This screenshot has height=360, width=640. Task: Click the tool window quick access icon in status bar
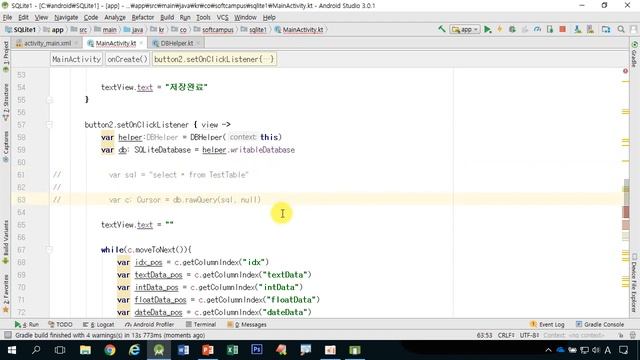pos(7,335)
